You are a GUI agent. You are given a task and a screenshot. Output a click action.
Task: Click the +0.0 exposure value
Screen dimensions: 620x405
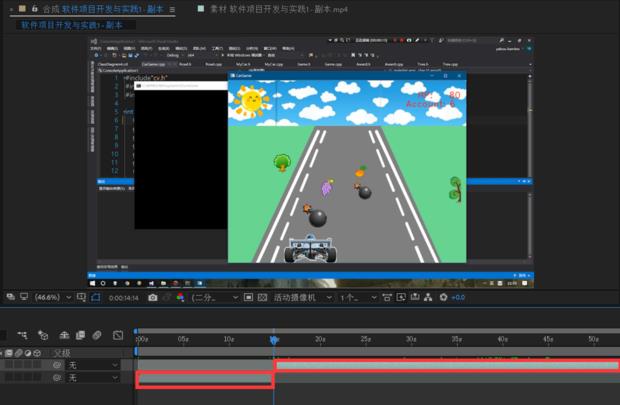tap(458, 297)
